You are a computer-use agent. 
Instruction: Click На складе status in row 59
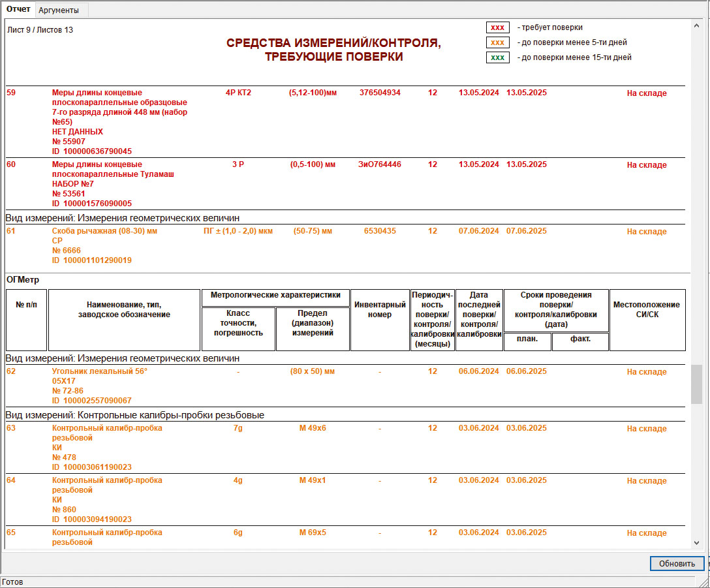pos(647,93)
